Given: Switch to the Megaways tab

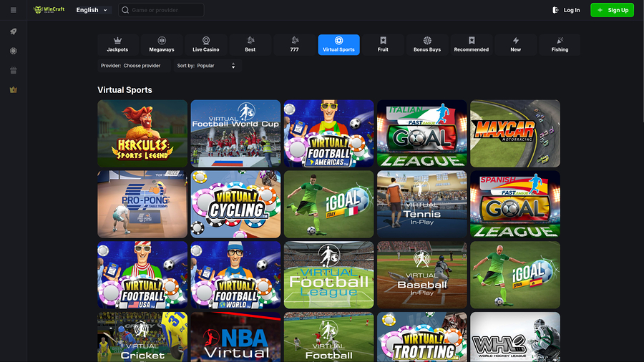Looking at the screenshot, I should point(162,45).
